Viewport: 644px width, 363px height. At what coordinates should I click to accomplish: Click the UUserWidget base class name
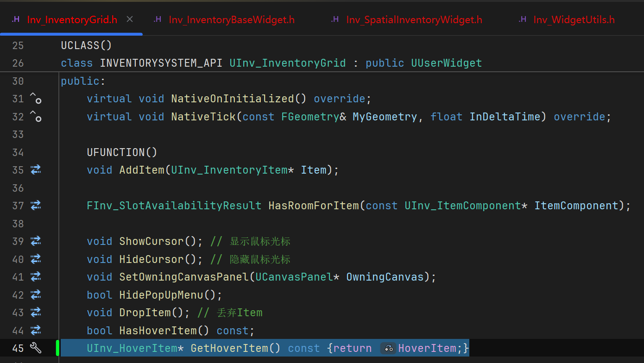[x=447, y=63]
